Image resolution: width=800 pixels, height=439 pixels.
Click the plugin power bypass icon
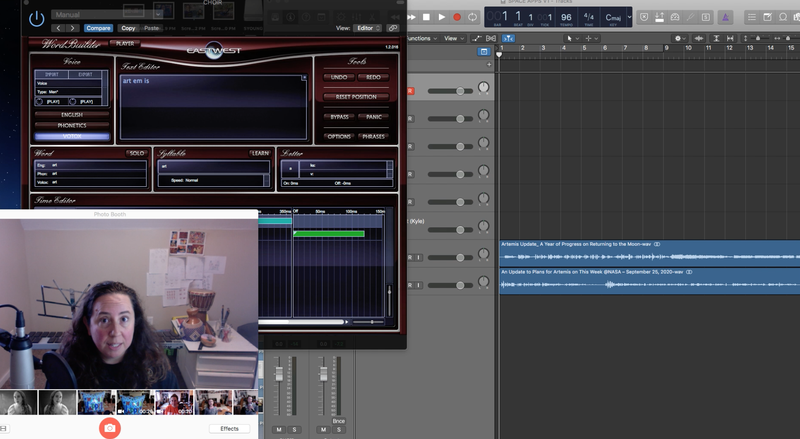[37, 17]
